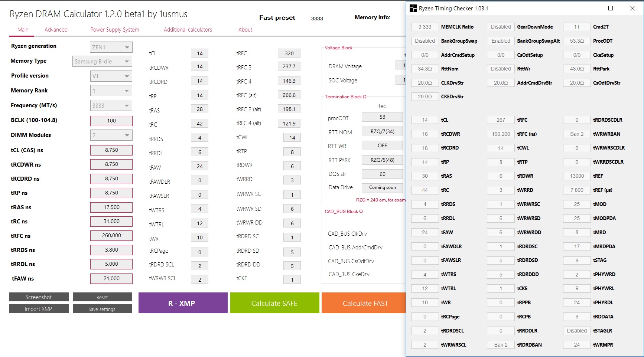Viewport: 644px width, 357px height.
Task: Open the Memory Rank dropdown
Action: point(111,91)
